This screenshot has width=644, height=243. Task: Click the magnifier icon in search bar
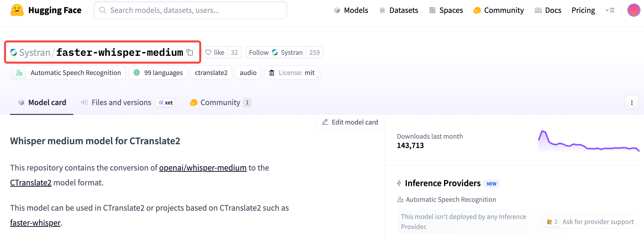(x=102, y=10)
